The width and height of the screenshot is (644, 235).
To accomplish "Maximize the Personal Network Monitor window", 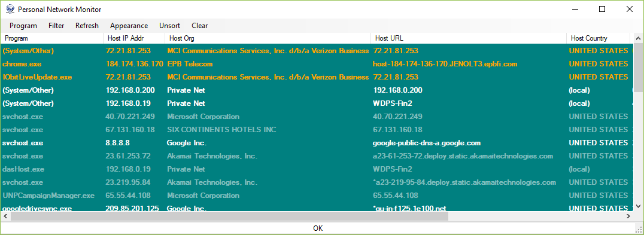I will 602,9.
